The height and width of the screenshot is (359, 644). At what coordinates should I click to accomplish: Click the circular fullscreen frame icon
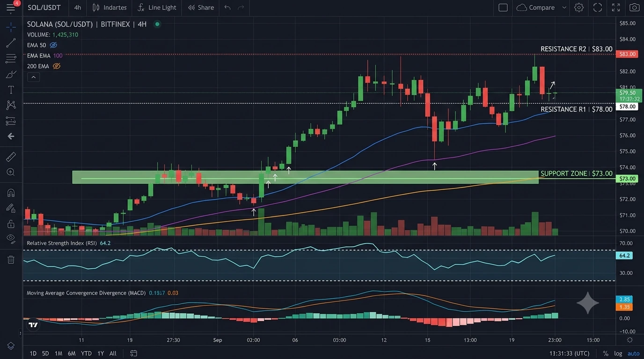[x=598, y=7]
